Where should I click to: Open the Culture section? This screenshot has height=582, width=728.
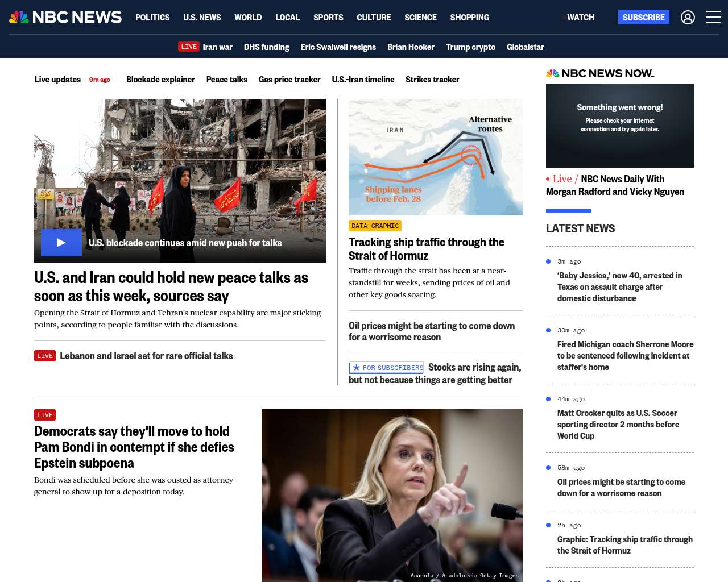[374, 18]
